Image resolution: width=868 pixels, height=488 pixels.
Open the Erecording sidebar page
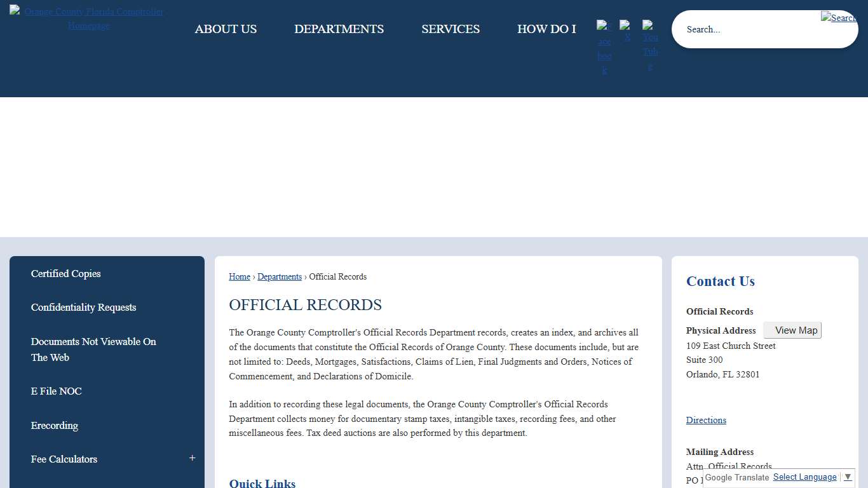55,425
